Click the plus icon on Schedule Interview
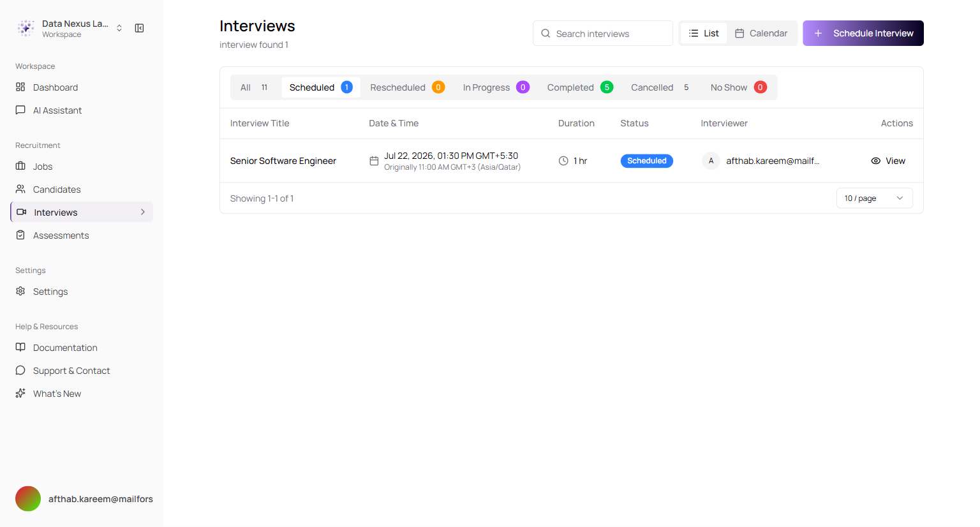The height and width of the screenshot is (527, 980). coord(818,33)
